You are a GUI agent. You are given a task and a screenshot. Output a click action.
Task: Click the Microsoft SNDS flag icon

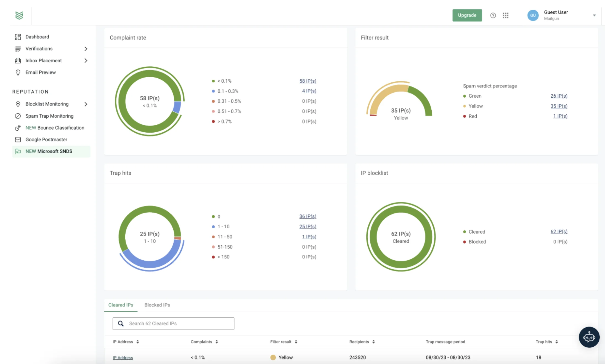[x=18, y=151]
